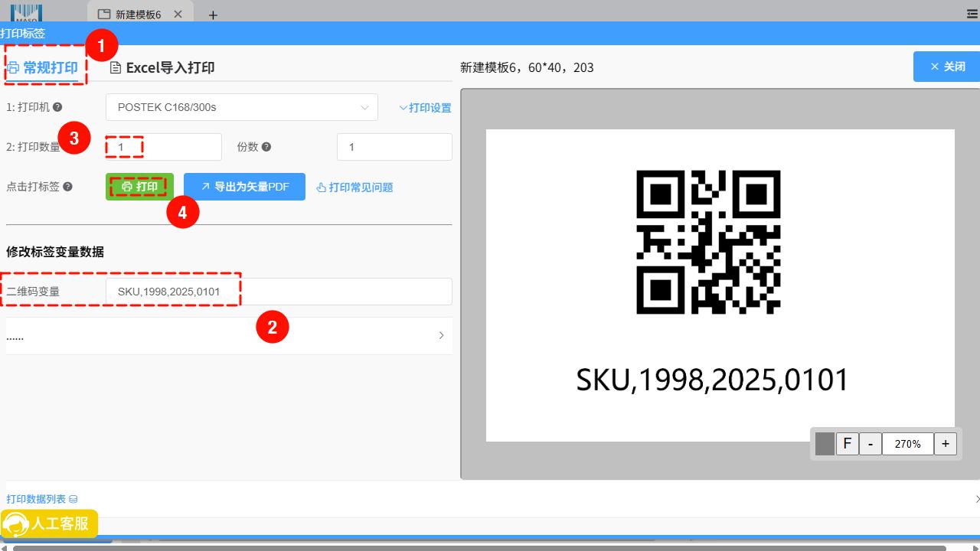Switch to the 常规打印 tab
This screenshot has width=980, height=551.
pyautogui.click(x=43, y=67)
